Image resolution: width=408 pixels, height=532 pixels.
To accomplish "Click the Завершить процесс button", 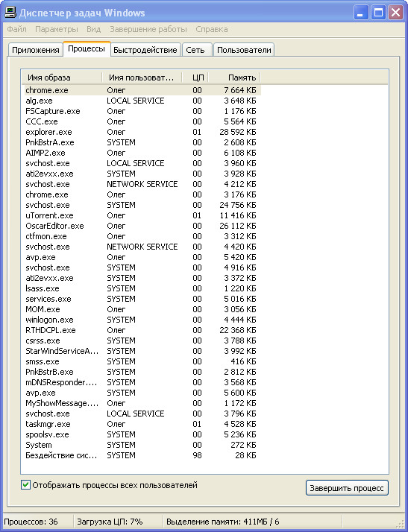I will coord(347,488).
